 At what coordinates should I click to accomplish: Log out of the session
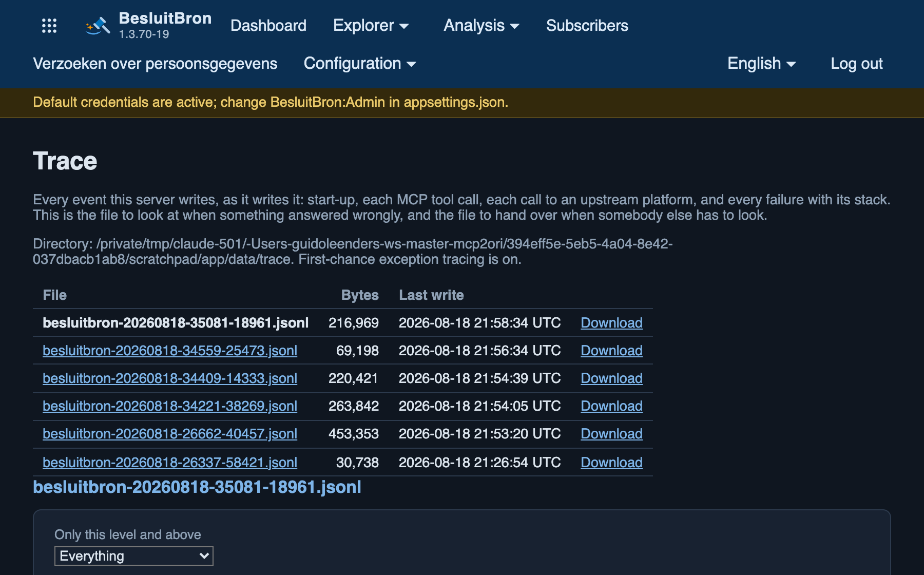coord(857,64)
